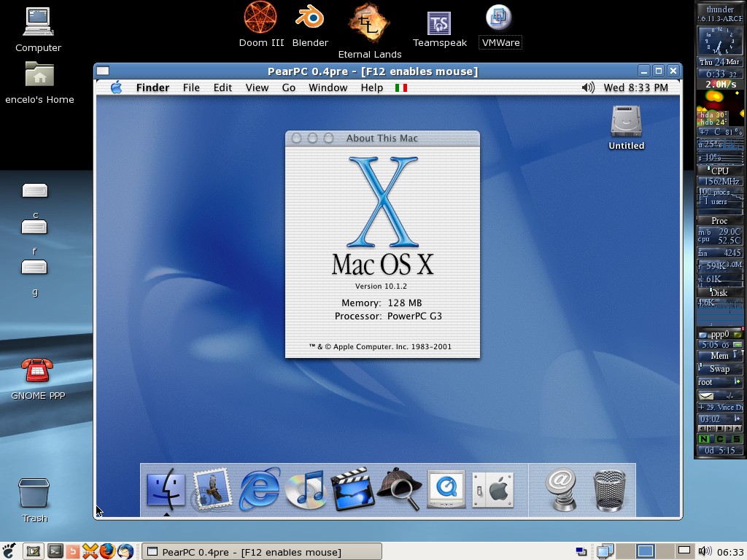Click the ppp0 button in GKrellM
The height and width of the screenshot is (560, 747).
[x=720, y=334]
